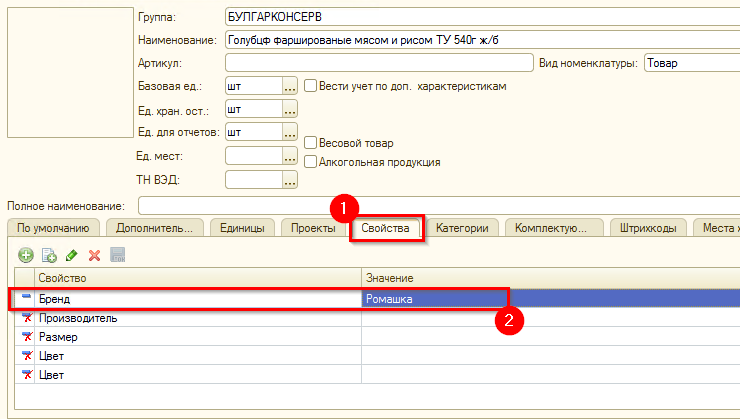Screen dimensions: 740x419
Task: Click the row icon beside Производитель
Action: pos(27,318)
